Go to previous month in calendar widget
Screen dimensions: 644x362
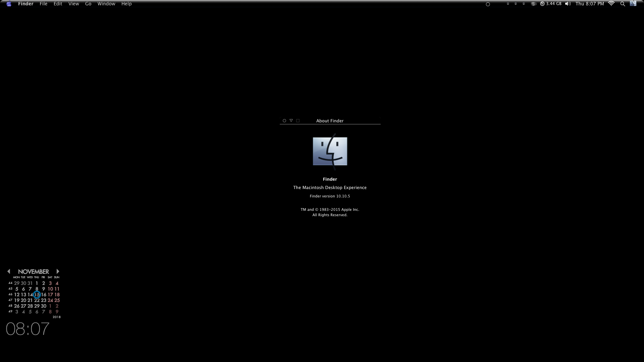click(x=9, y=271)
